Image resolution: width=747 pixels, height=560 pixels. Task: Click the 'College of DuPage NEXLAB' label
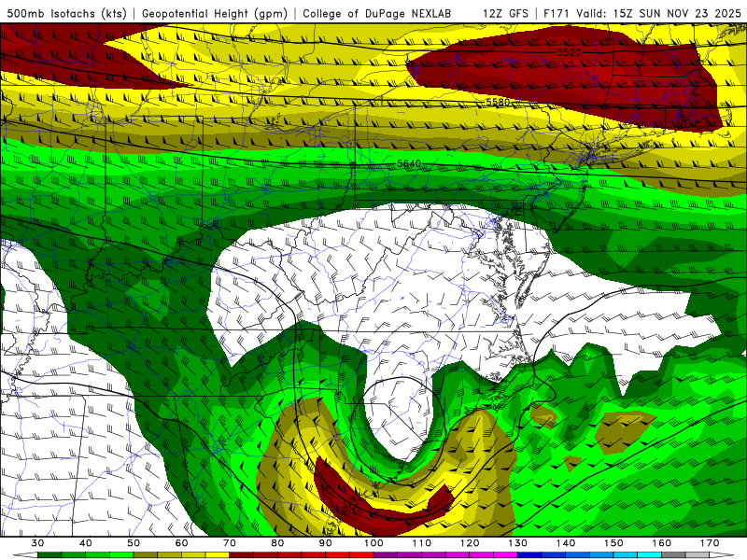point(376,13)
